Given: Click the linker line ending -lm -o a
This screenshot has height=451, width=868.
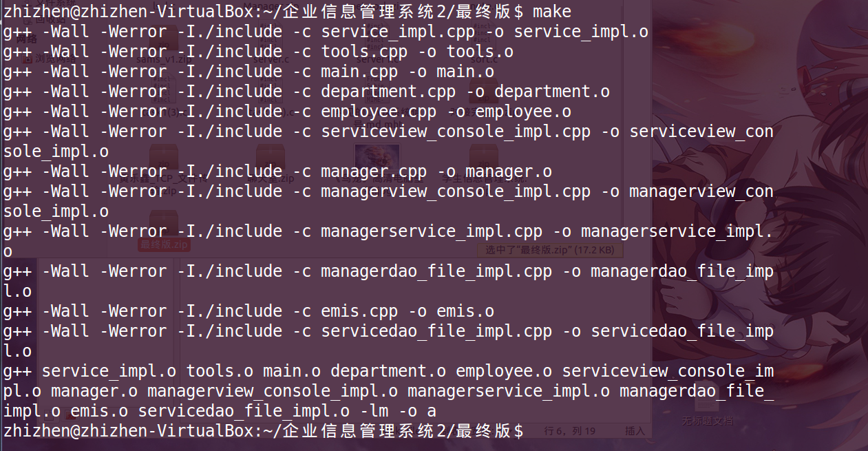Looking at the screenshot, I should tap(389, 391).
